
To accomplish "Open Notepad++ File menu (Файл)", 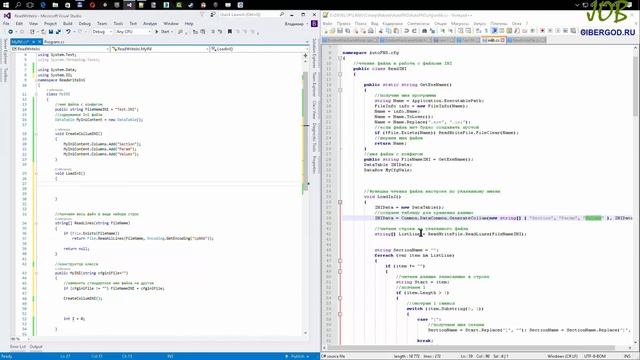I will pyautogui.click(x=327, y=24).
